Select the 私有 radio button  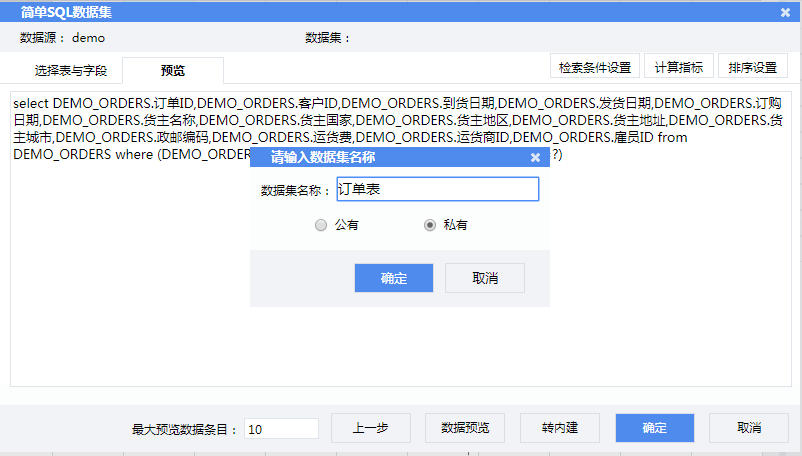[x=430, y=225]
